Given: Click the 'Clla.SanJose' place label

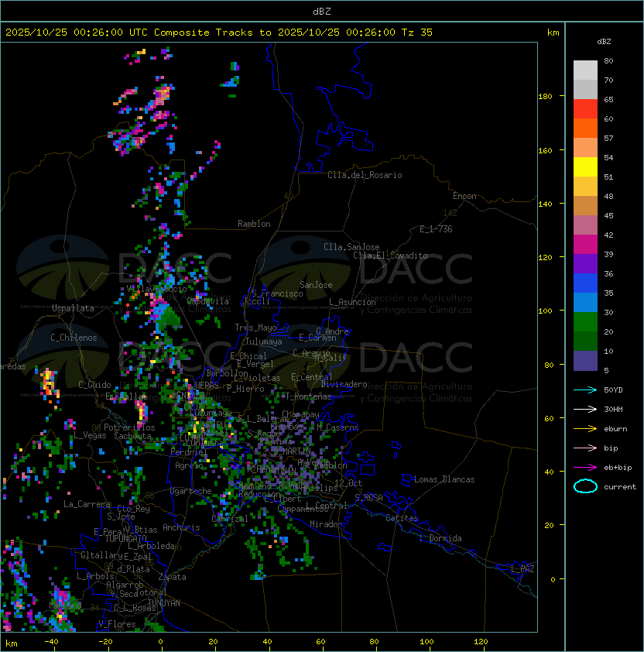Looking at the screenshot, I should pos(351,247).
